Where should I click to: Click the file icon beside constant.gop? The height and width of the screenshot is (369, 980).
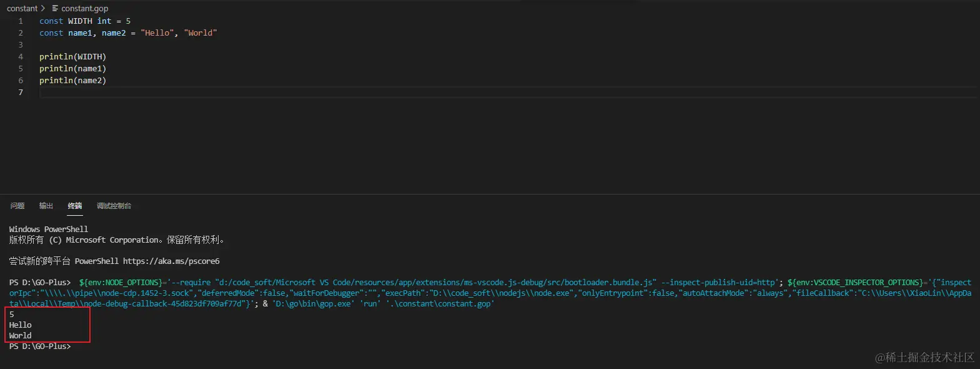tap(55, 8)
